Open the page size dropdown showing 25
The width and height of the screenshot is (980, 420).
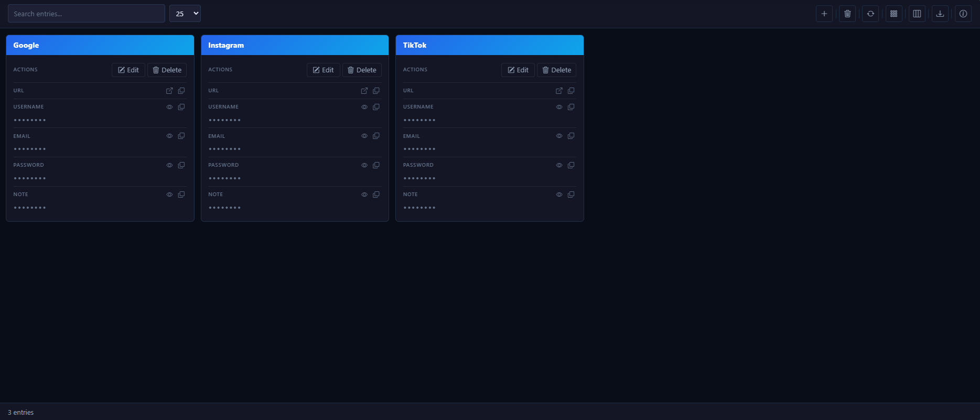[x=185, y=14]
